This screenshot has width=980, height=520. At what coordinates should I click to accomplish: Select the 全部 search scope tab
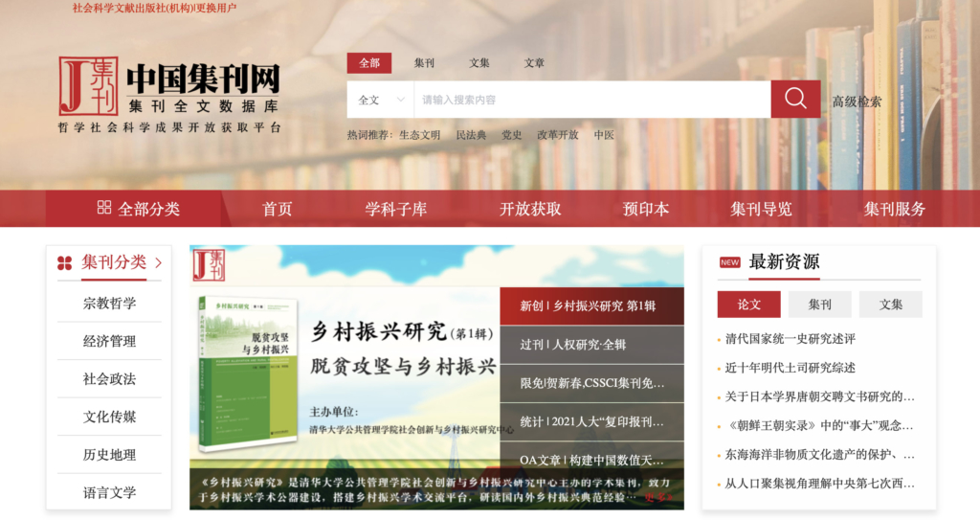pos(369,62)
